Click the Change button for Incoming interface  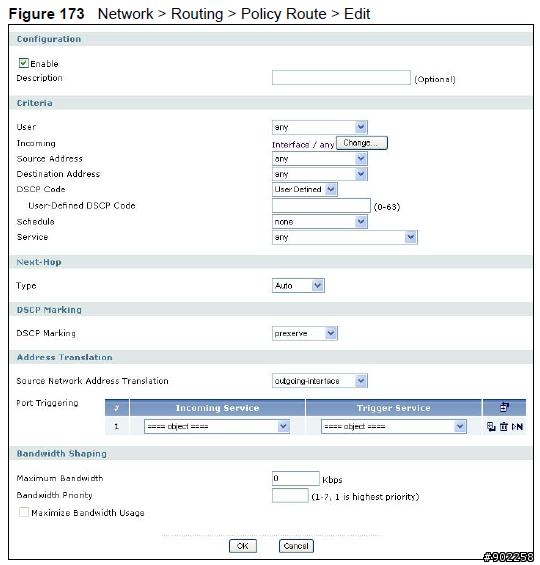(x=362, y=143)
